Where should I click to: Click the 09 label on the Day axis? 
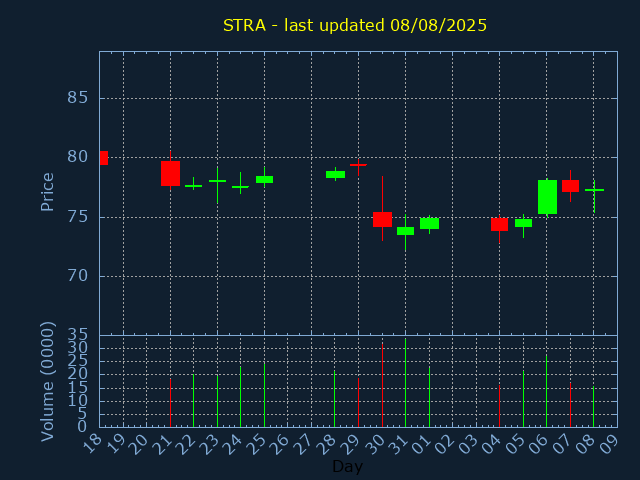click(609, 444)
